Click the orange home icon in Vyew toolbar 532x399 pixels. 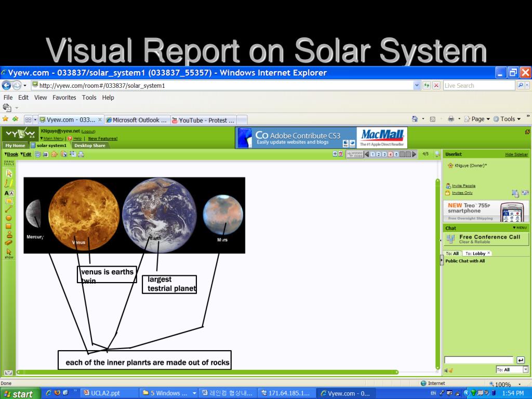(x=54, y=154)
